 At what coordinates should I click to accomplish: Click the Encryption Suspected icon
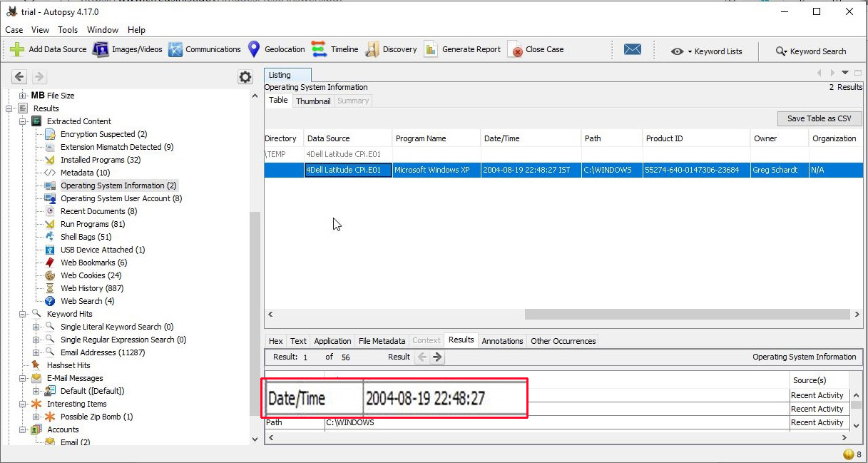(50, 134)
